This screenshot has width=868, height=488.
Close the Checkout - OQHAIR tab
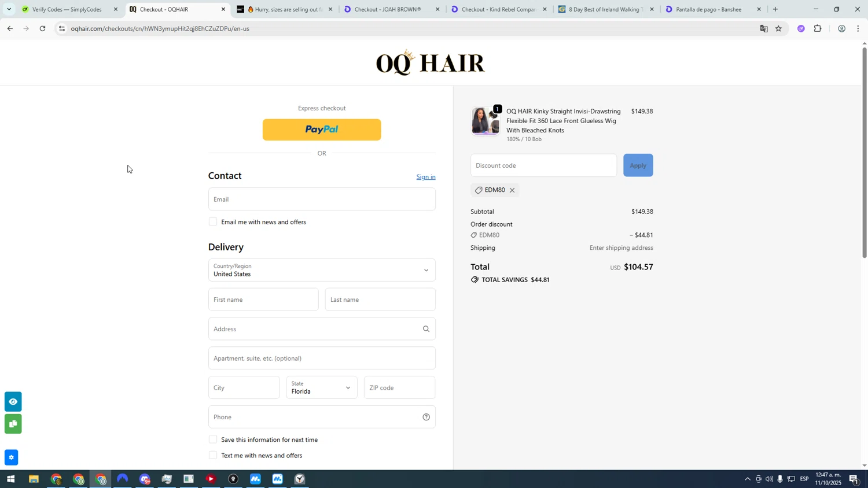tap(223, 9)
